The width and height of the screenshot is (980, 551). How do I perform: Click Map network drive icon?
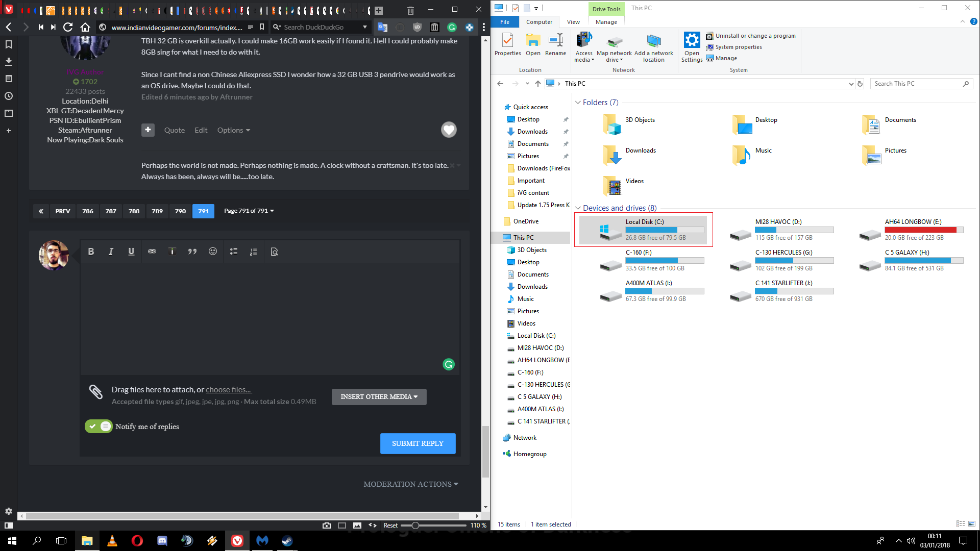614,41
